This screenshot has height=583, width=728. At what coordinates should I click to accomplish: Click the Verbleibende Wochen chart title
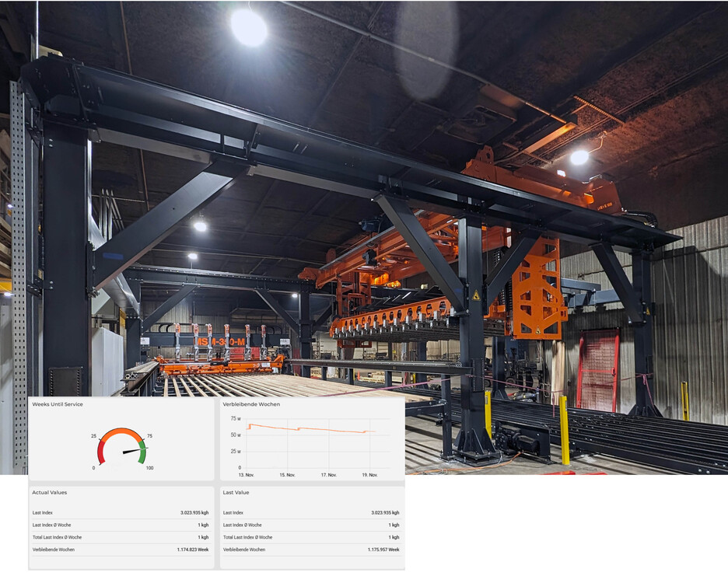click(251, 404)
